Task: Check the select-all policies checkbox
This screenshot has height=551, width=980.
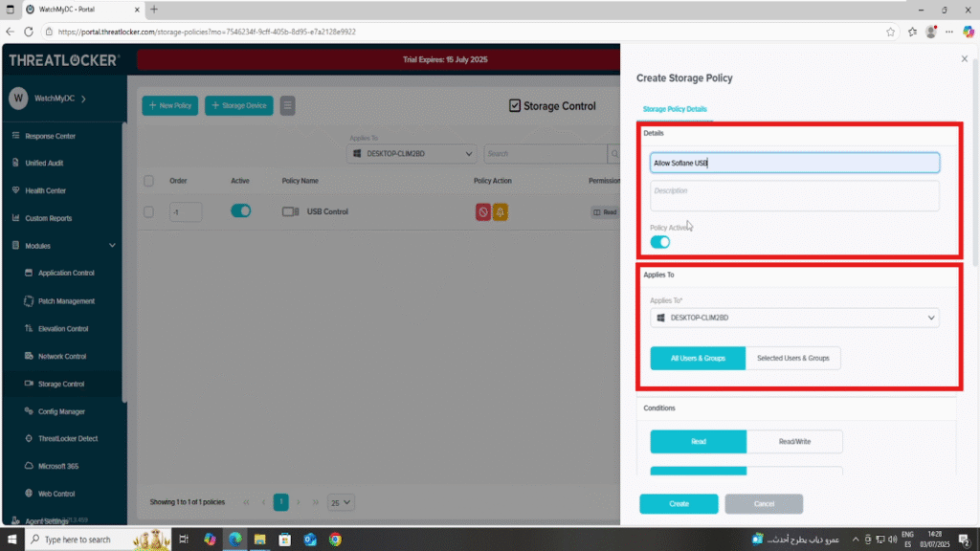Action: pyautogui.click(x=148, y=181)
